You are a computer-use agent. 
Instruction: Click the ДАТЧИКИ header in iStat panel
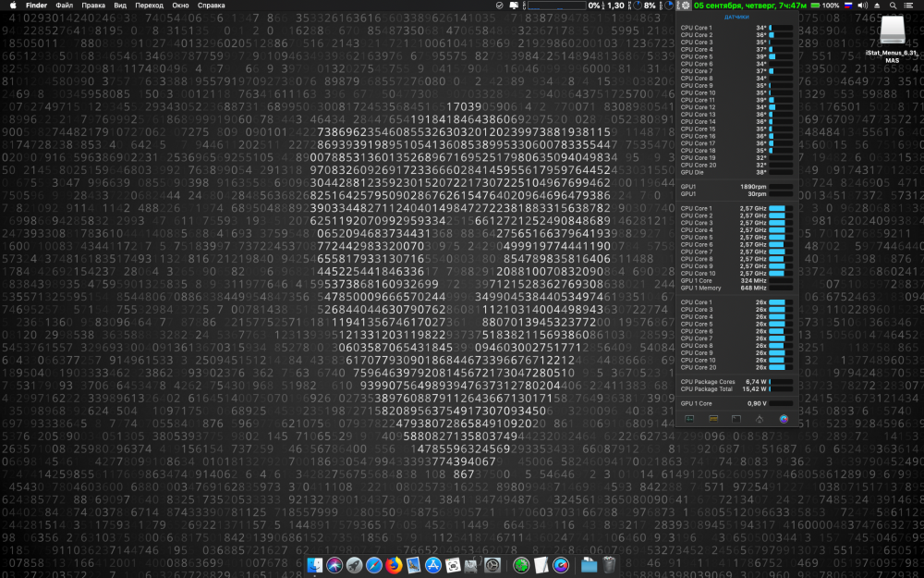point(736,17)
